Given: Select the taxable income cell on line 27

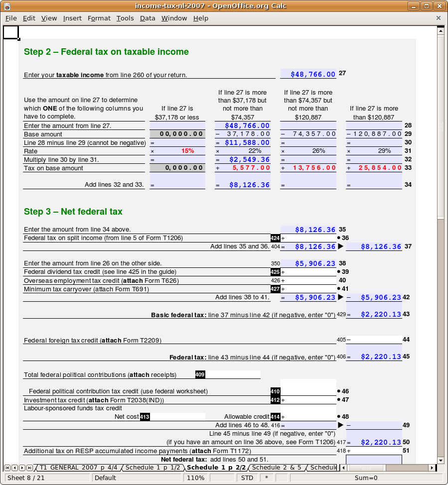Looking at the screenshot, I should 308,74.
